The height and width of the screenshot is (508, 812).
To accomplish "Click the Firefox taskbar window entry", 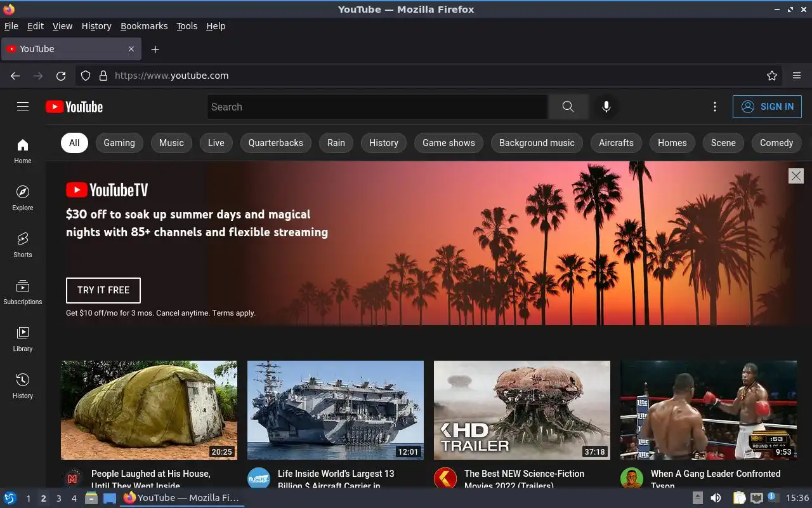I will coord(181,498).
